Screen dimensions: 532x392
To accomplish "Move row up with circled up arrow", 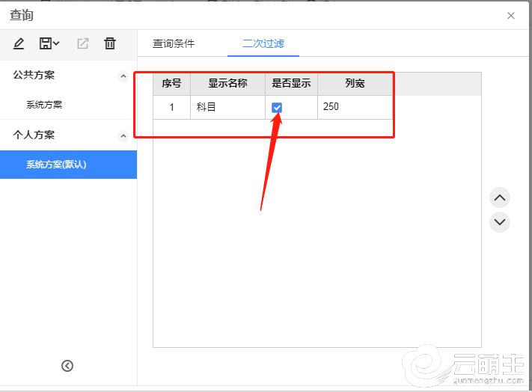I will click(x=499, y=198).
